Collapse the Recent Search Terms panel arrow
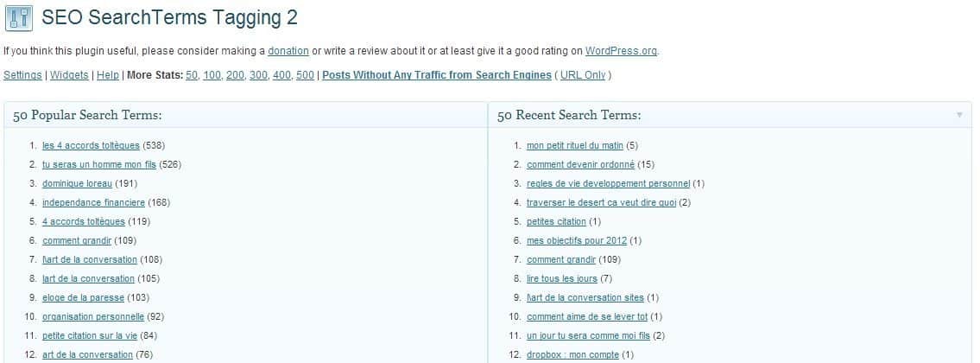The width and height of the screenshot is (980, 363). (959, 115)
